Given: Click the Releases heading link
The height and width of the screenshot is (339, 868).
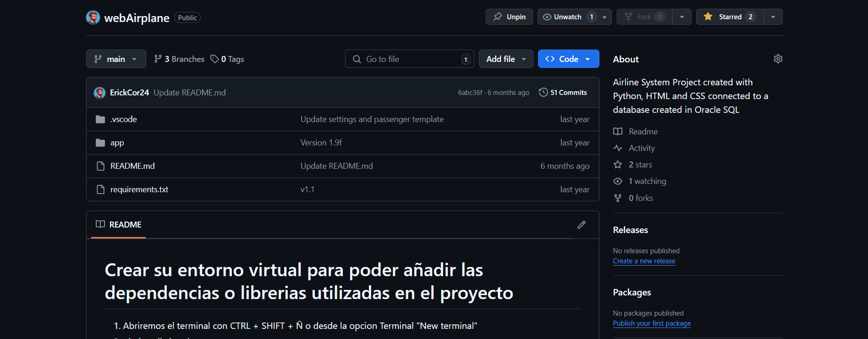Looking at the screenshot, I should [630, 230].
